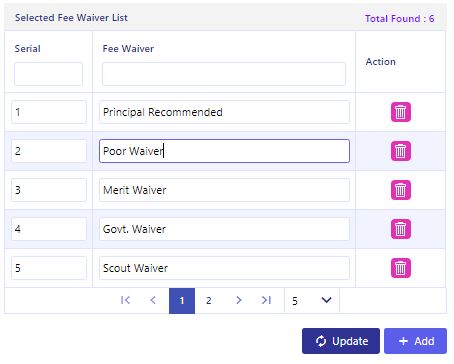The height and width of the screenshot is (364, 454).
Task: Click the Principal Recommended name field
Action: point(224,112)
